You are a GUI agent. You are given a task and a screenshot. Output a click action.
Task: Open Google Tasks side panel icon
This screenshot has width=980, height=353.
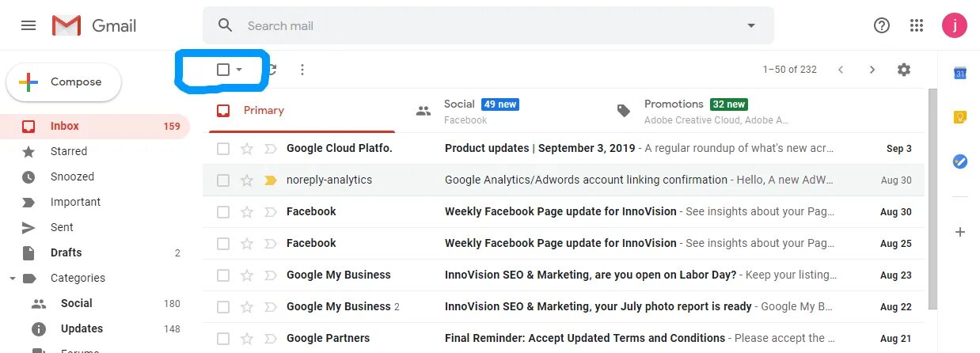pos(959,161)
